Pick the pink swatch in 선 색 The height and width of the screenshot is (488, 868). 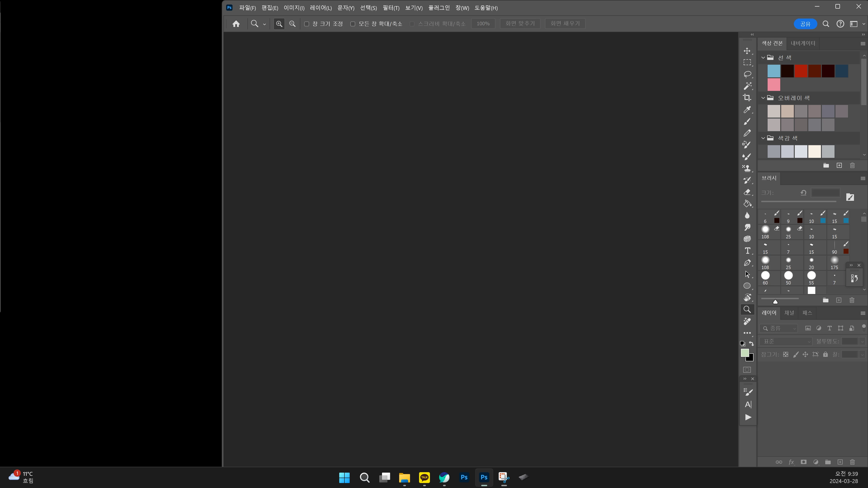[774, 85]
